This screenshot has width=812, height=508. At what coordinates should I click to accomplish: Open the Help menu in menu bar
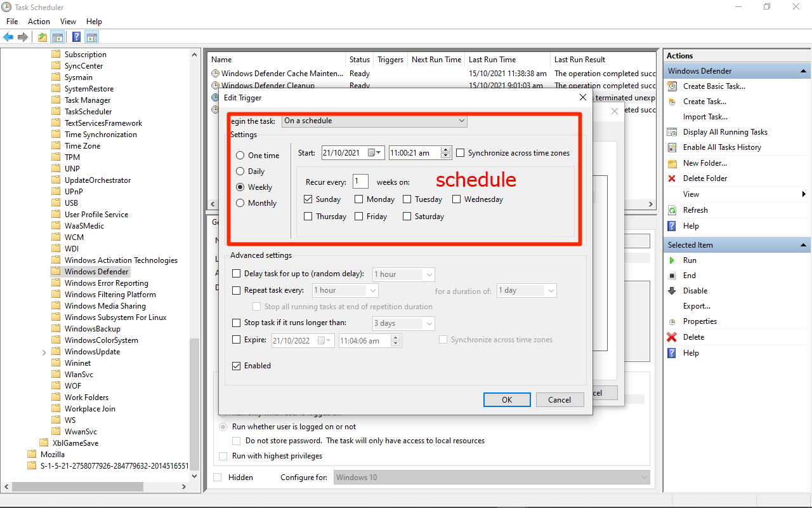pyautogui.click(x=94, y=22)
